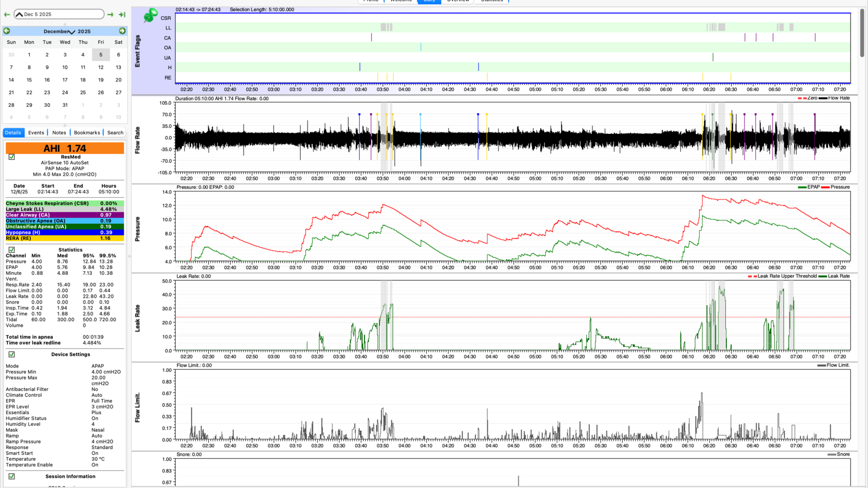Jump to last day with data arrow

[122, 15]
